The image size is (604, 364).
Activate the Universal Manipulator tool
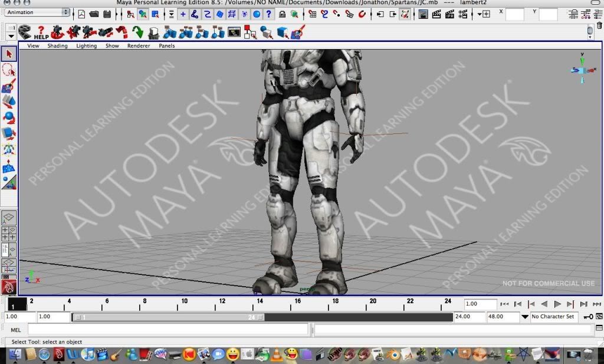(x=9, y=149)
